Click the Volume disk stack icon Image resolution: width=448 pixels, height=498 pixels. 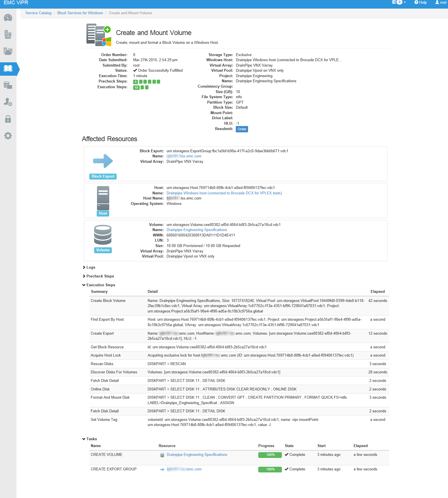[x=103, y=235]
